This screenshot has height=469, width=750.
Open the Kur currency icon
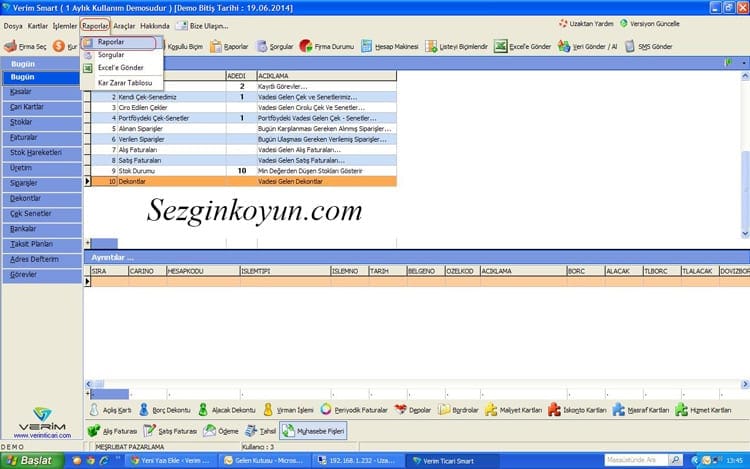click(58, 46)
